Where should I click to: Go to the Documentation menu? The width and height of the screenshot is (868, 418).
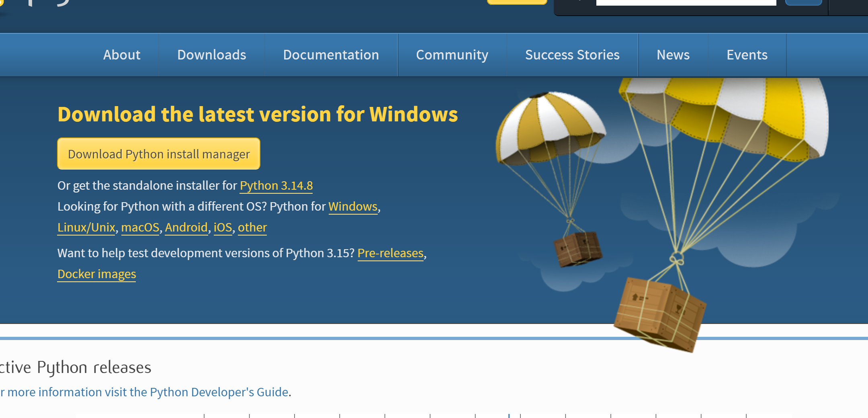pyautogui.click(x=331, y=55)
